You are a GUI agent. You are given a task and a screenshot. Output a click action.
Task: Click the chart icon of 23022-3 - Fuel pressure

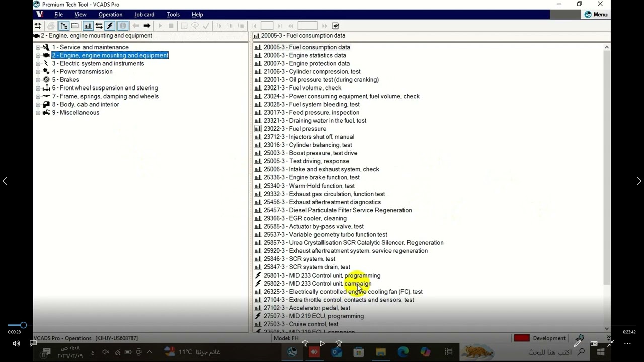pyautogui.click(x=258, y=129)
